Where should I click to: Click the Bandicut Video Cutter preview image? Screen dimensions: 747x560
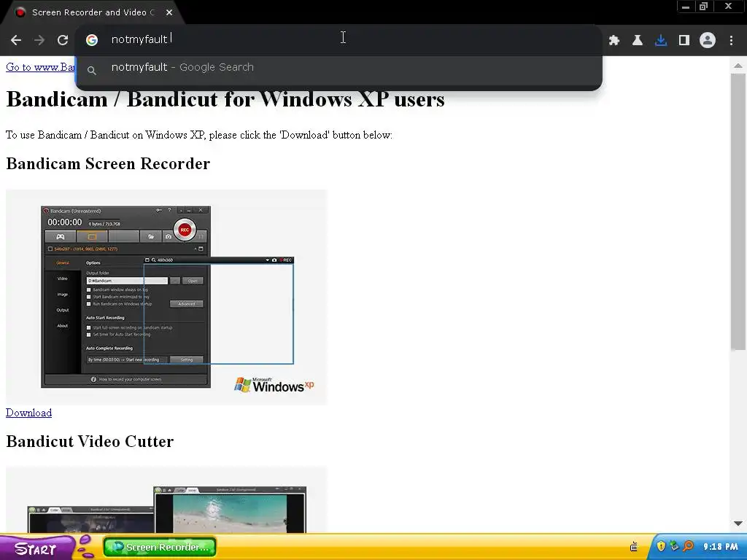point(166,500)
